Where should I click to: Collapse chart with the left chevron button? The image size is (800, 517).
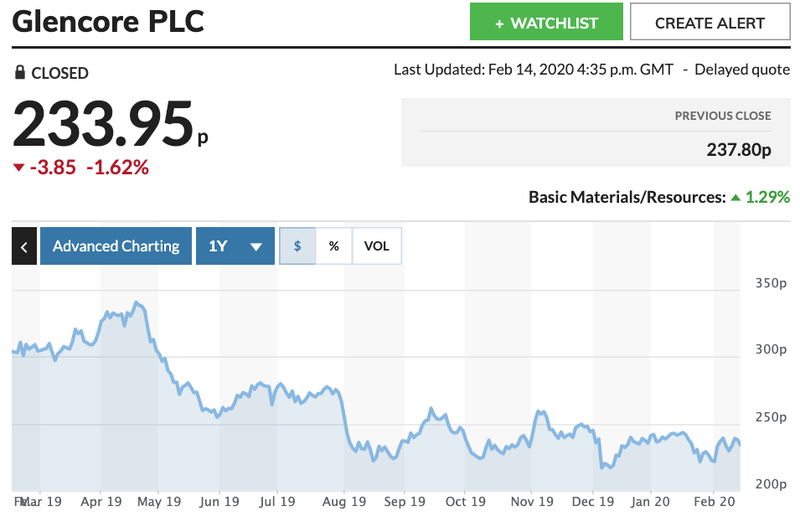point(24,247)
